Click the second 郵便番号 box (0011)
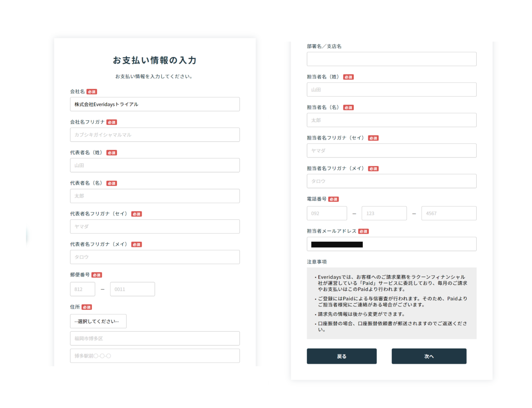This screenshot has height=408, width=532. 132,289
